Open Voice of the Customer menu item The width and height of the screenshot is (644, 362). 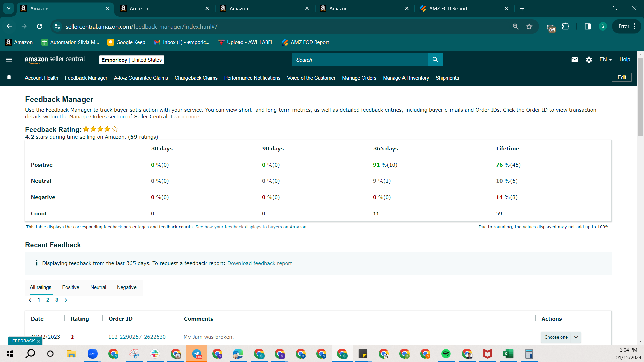point(311,78)
